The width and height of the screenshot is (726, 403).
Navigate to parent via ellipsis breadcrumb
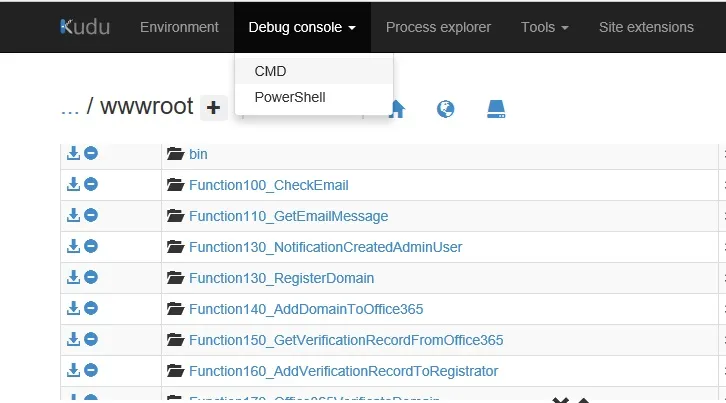point(69,108)
